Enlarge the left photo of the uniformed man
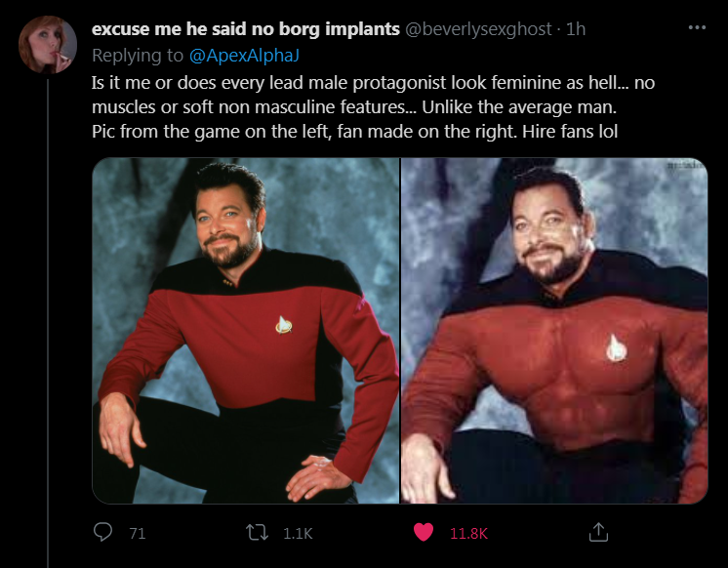This screenshot has height=568, width=728. click(246, 331)
